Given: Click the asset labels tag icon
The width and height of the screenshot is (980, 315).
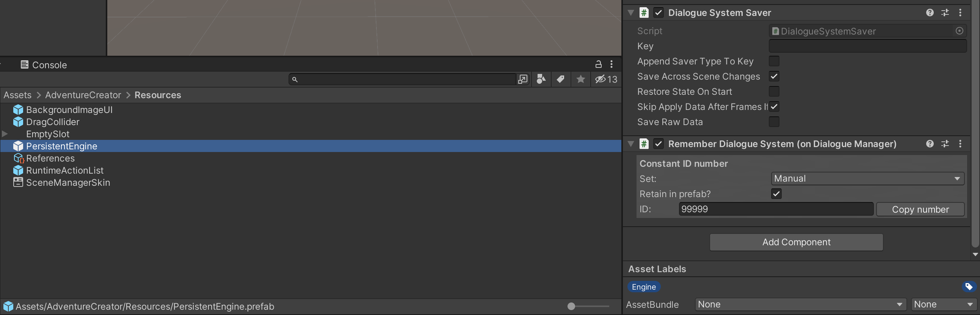Looking at the screenshot, I should click(x=969, y=287).
